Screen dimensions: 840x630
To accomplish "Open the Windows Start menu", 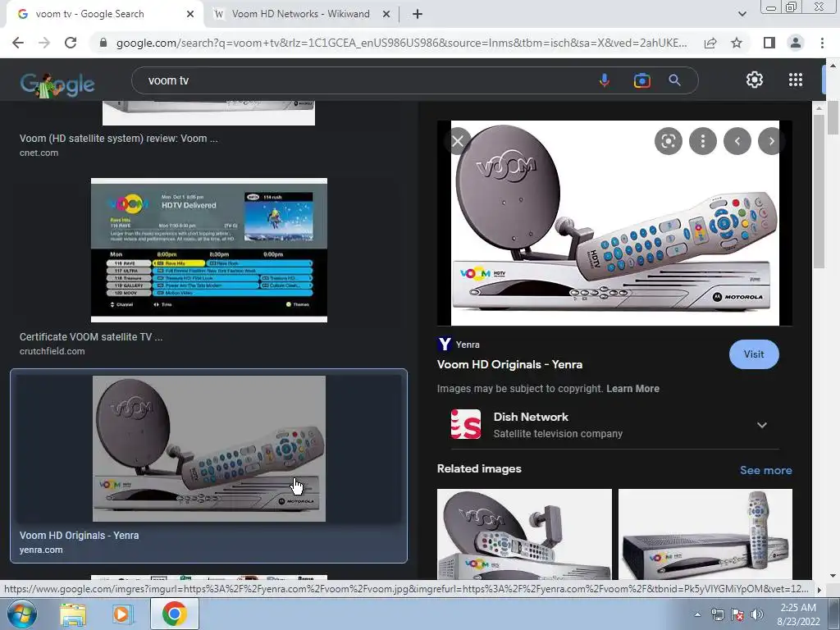I will [21, 614].
